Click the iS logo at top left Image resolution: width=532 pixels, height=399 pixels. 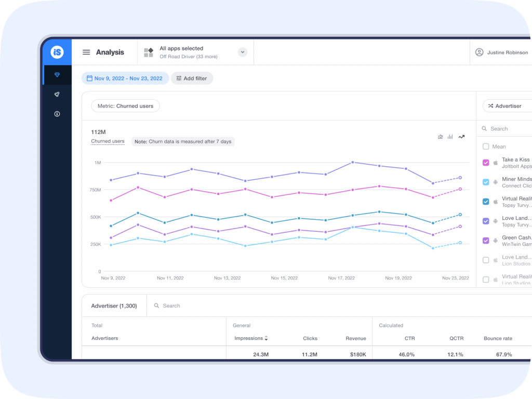(x=57, y=52)
